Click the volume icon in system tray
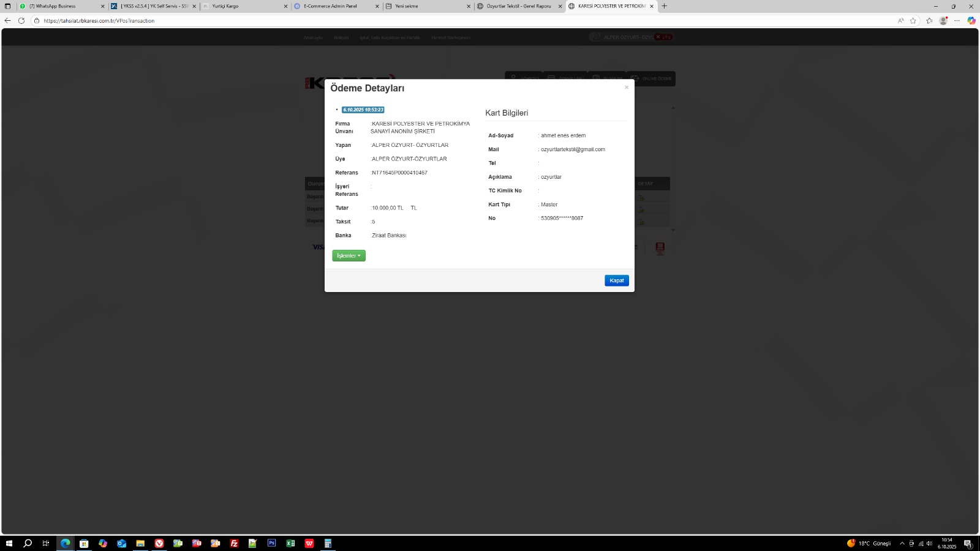980x551 pixels. click(929, 544)
